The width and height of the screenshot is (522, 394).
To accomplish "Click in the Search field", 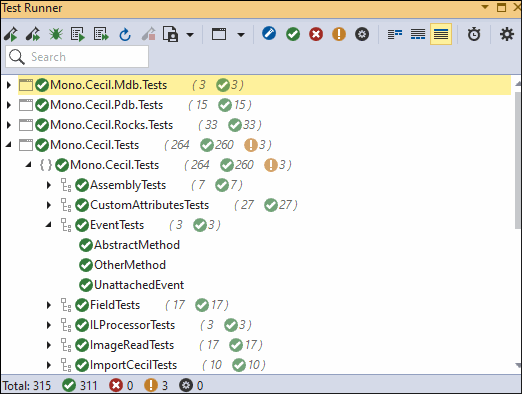I will [77, 57].
